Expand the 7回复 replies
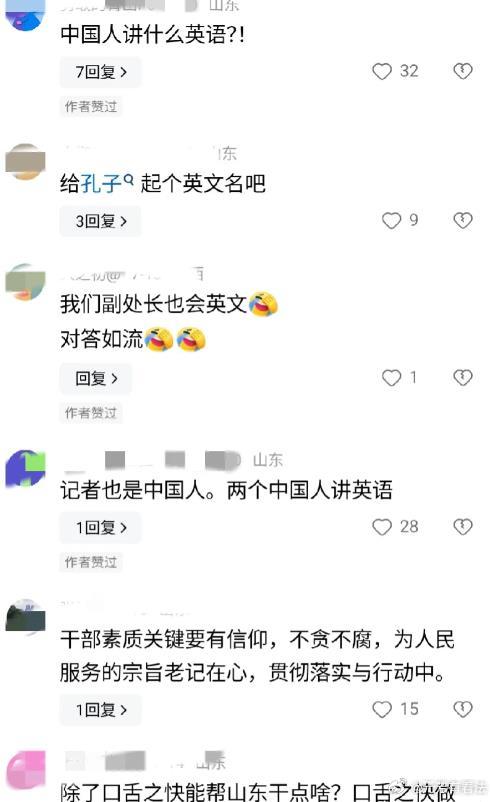This screenshot has width=493, height=802. 100,72
